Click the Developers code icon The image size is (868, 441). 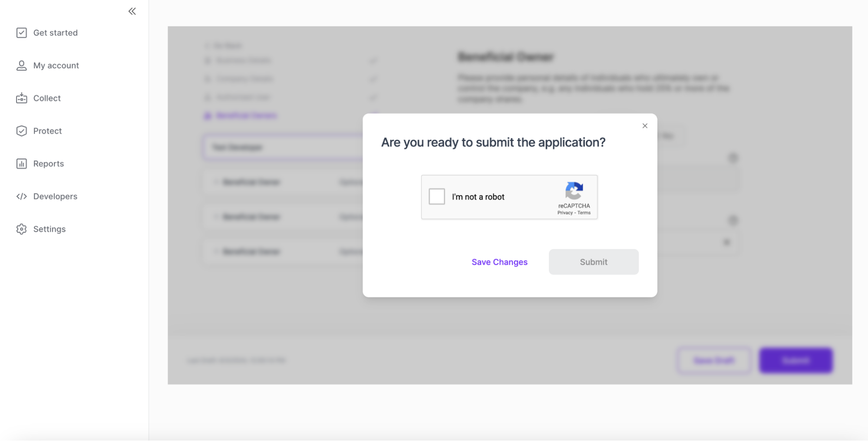click(x=21, y=196)
